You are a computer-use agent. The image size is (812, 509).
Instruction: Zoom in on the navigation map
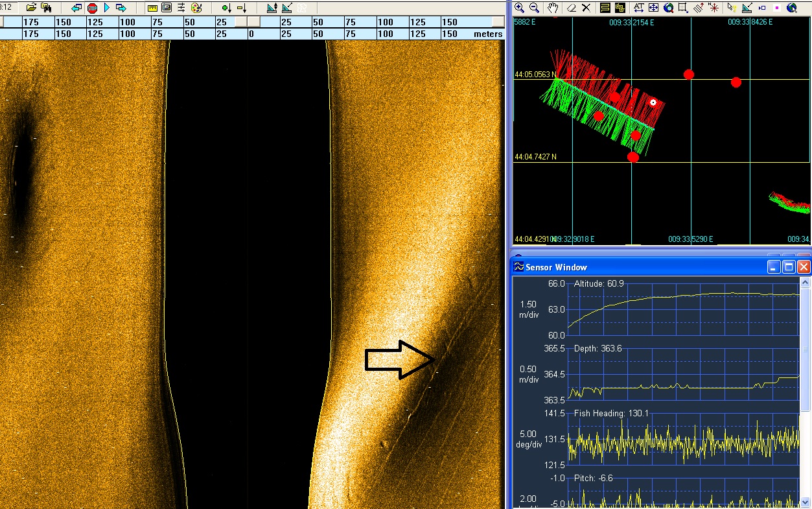click(x=520, y=8)
